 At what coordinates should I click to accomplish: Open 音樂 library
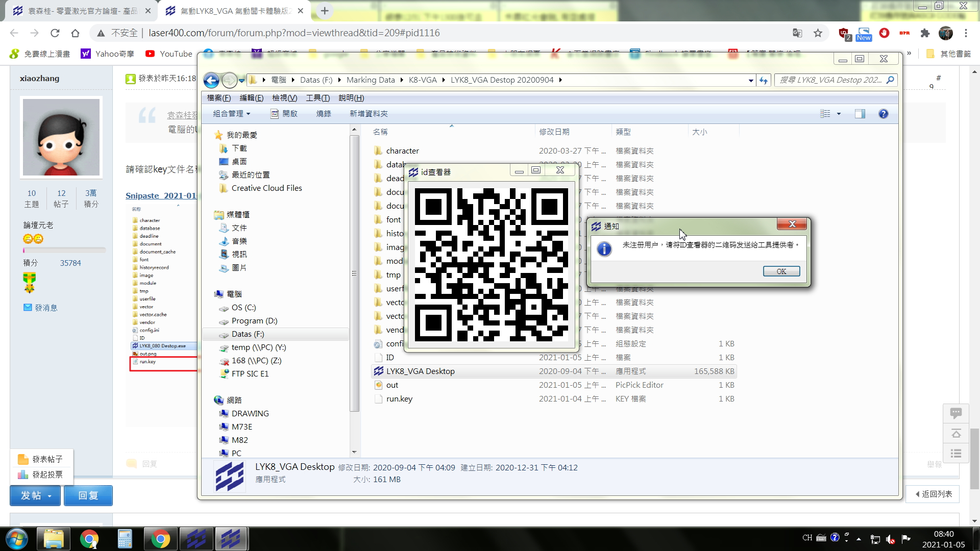239,241
